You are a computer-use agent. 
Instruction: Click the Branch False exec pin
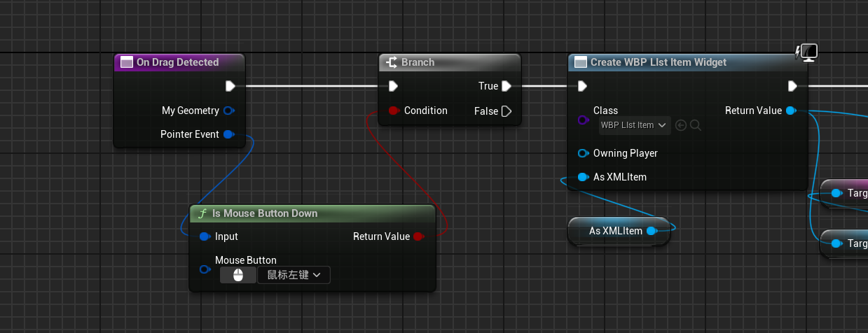click(507, 111)
